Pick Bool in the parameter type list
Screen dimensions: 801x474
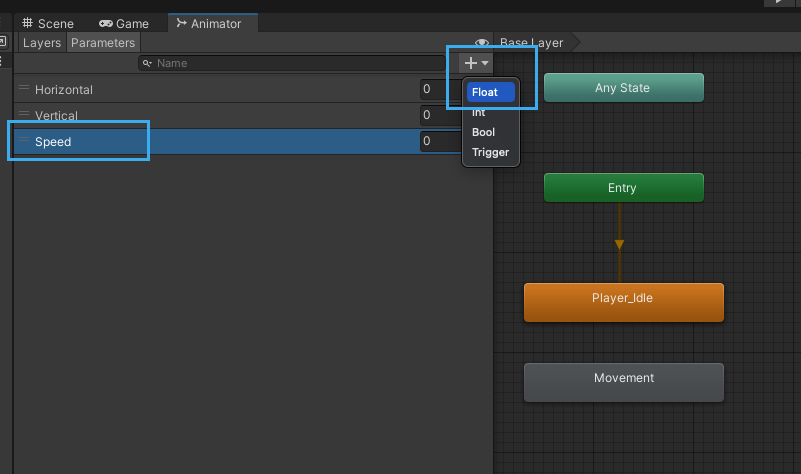click(x=483, y=132)
